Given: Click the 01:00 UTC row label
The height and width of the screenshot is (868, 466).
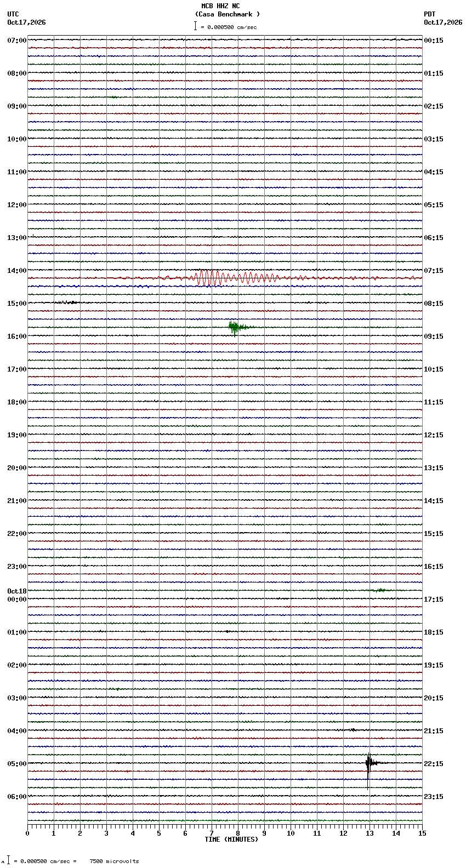Looking at the screenshot, I should point(17,632).
